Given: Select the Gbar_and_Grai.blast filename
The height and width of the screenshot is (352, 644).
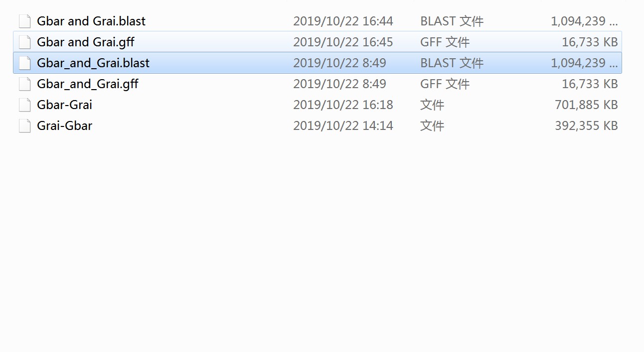Looking at the screenshot, I should [93, 63].
